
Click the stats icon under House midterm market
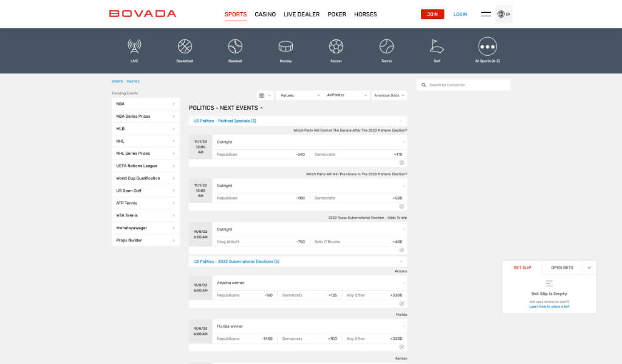(x=402, y=206)
